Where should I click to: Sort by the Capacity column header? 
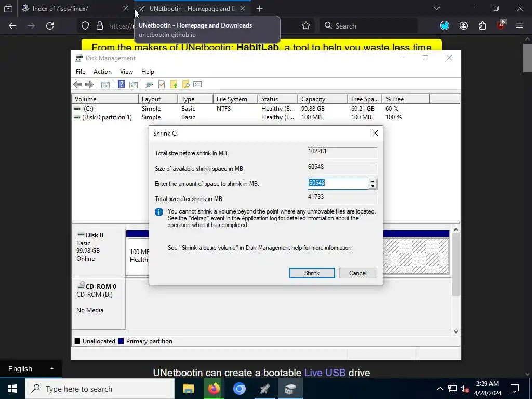(x=323, y=99)
